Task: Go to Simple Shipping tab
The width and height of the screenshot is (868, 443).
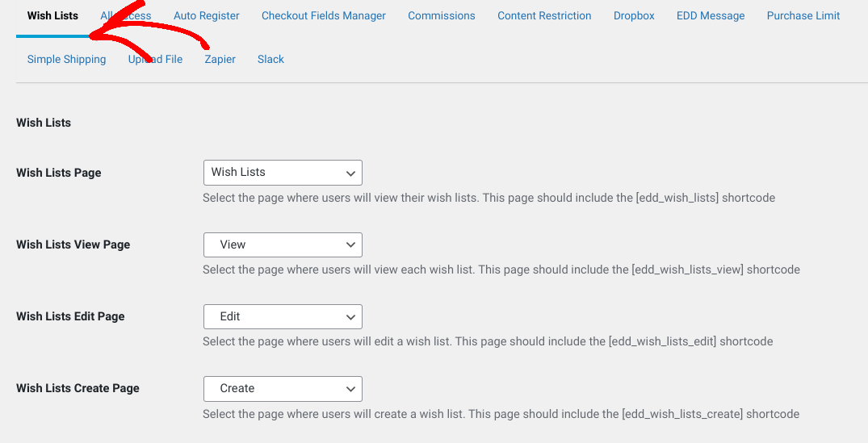Action: (66, 59)
